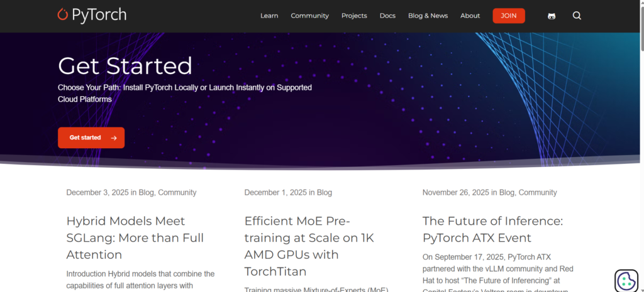Click 'On September 17, 2025' excerpt text
The width and height of the screenshot is (644, 292).
click(x=498, y=274)
